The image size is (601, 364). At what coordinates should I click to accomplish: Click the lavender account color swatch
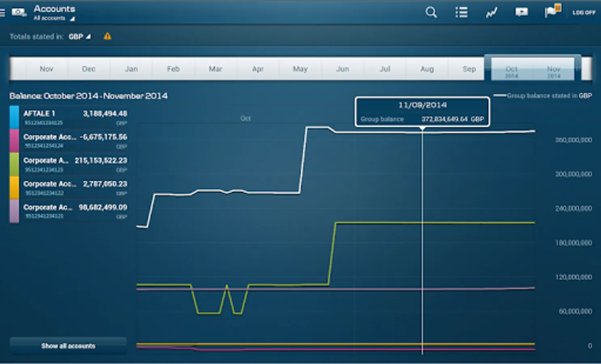pos(14,211)
